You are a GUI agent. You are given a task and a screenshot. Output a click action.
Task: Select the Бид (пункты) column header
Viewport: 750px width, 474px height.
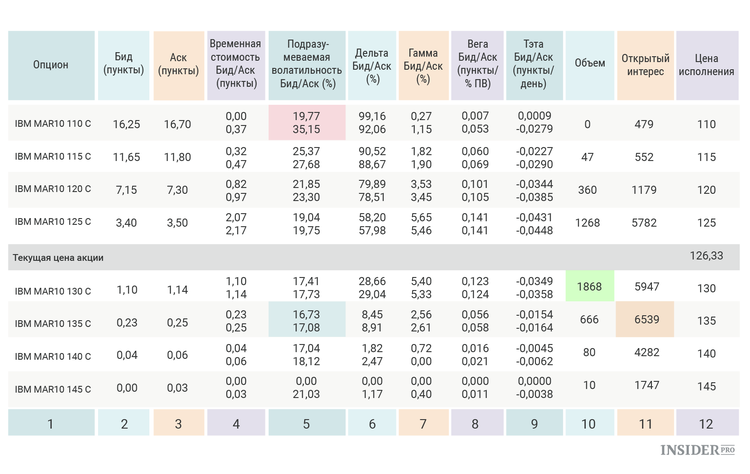(123, 66)
